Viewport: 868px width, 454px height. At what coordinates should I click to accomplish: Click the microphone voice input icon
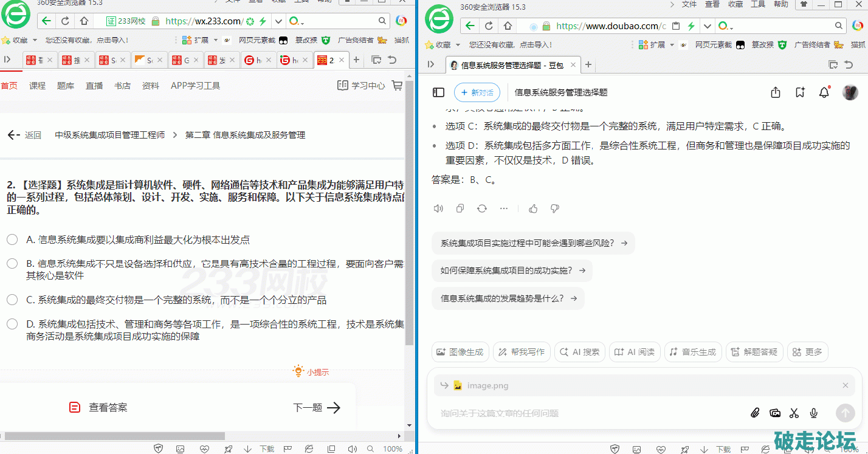pyautogui.click(x=813, y=413)
